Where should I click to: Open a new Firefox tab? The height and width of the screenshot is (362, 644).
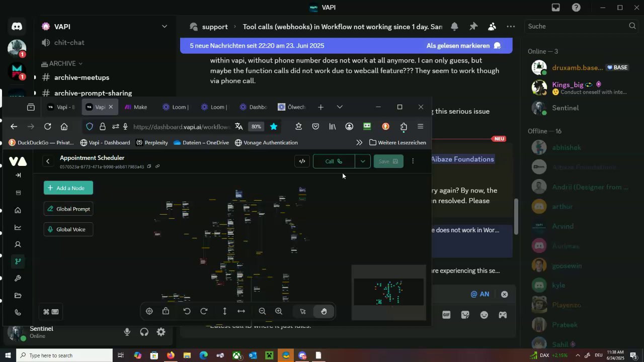[x=320, y=107]
